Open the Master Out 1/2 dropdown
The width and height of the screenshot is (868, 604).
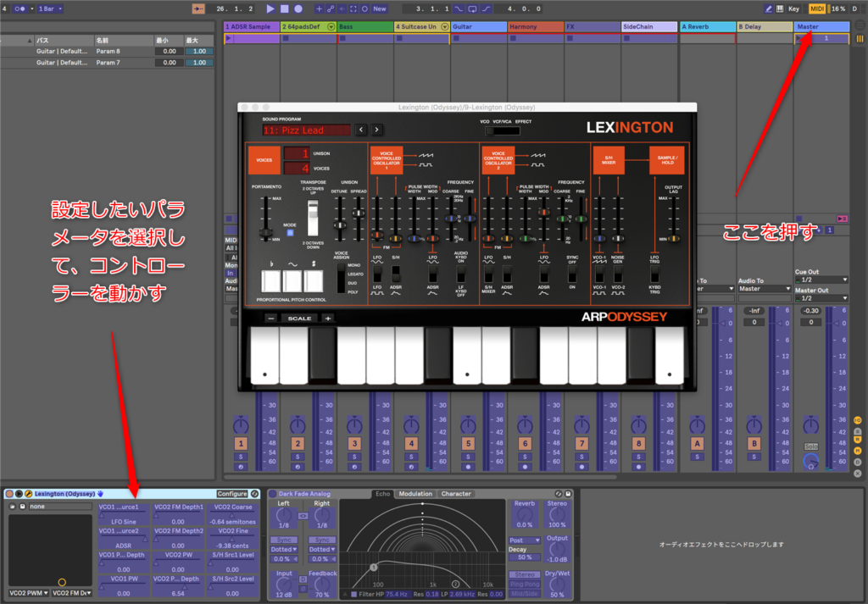(x=821, y=298)
